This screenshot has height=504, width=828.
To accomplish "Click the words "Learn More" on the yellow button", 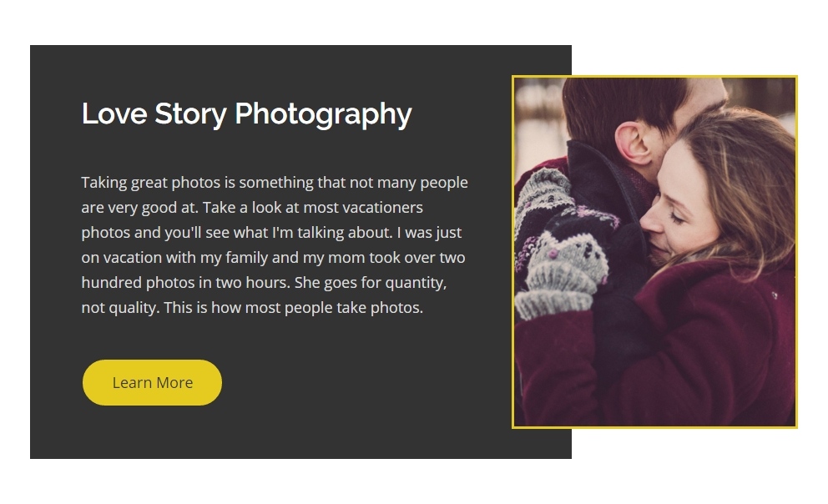I will [x=152, y=383].
